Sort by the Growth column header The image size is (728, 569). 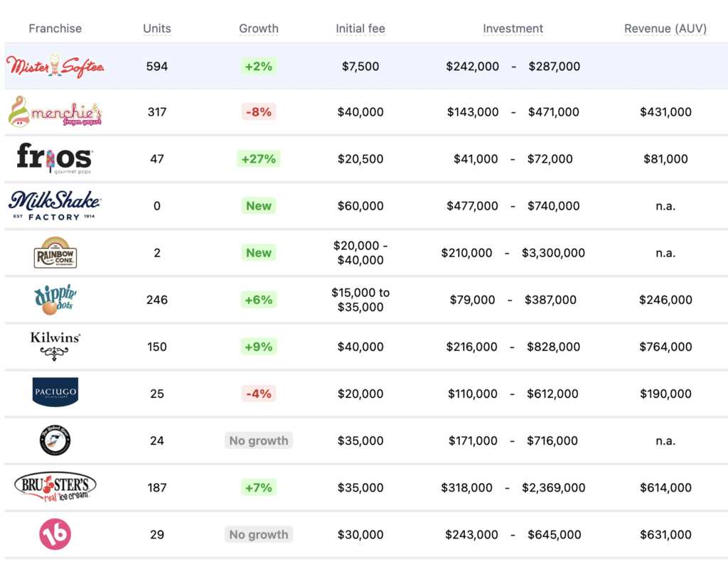[x=259, y=28]
